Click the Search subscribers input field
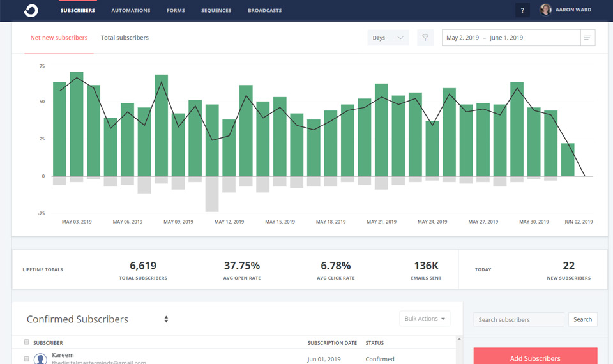Viewport: 613px width, 364px height. point(518,319)
